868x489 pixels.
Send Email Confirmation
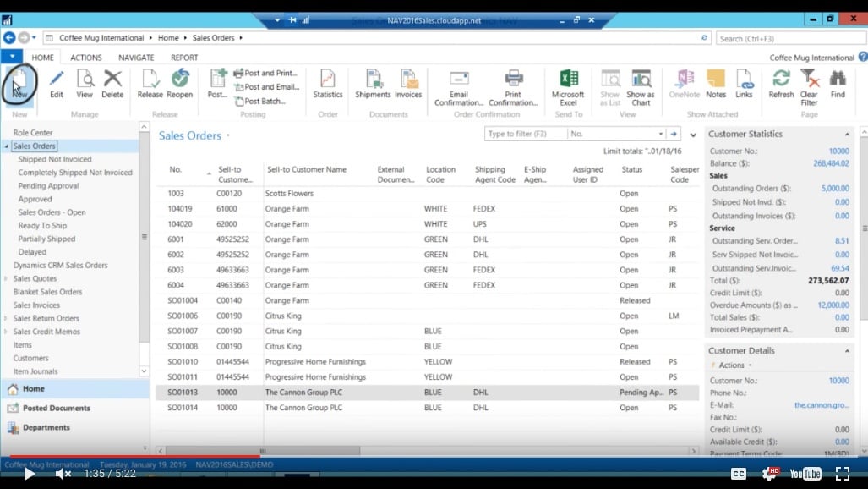459,88
